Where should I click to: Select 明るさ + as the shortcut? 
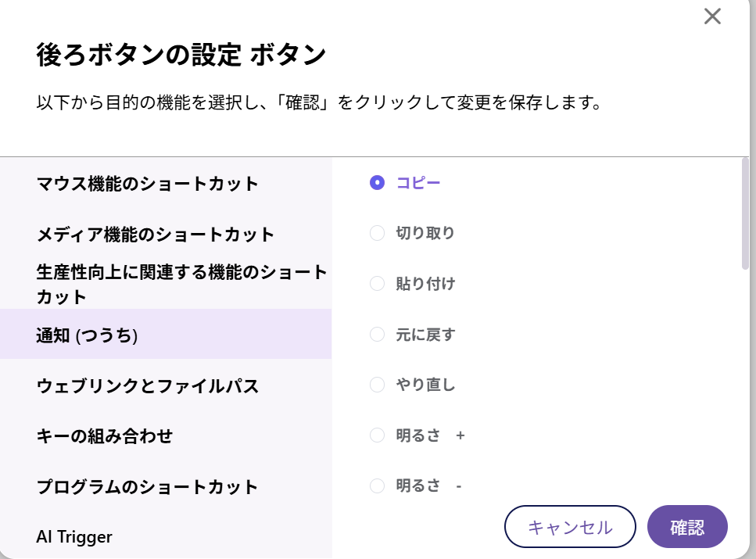point(378,435)
